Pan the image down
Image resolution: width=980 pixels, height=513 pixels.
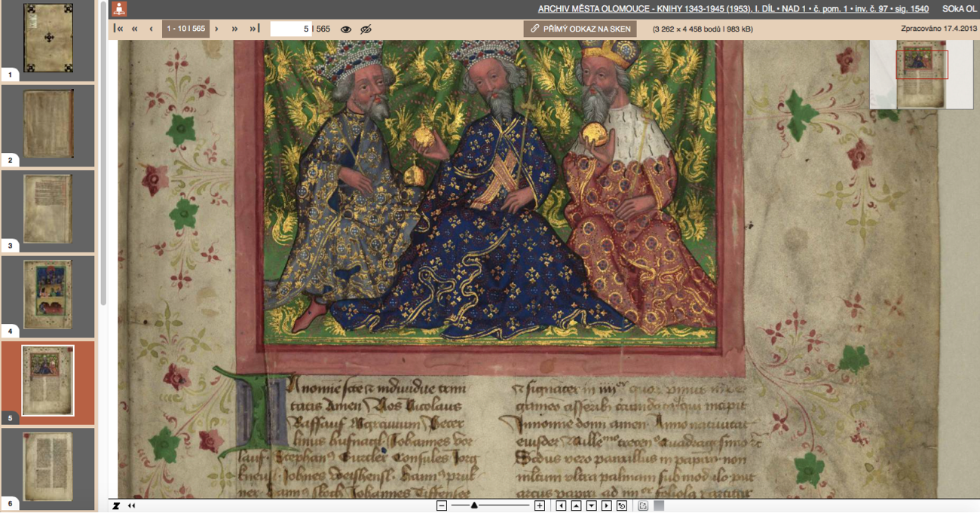click(592, 505)
